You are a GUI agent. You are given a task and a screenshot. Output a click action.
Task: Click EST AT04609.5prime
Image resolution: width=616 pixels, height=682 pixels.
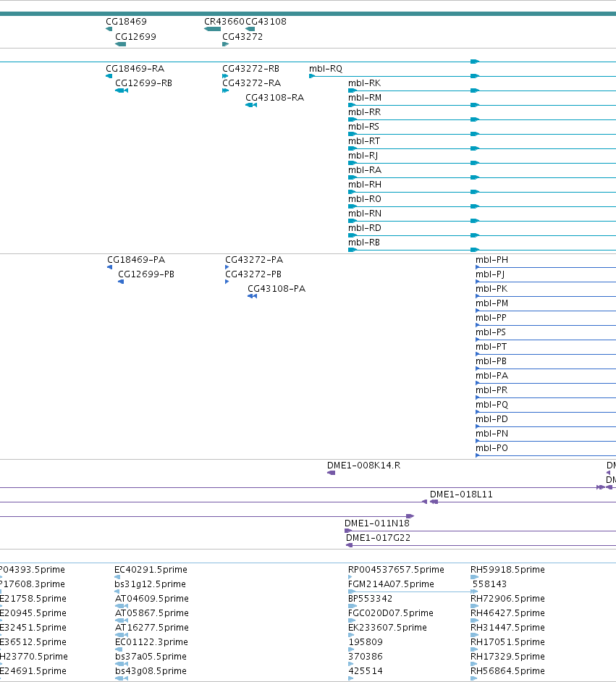[152, 599]
